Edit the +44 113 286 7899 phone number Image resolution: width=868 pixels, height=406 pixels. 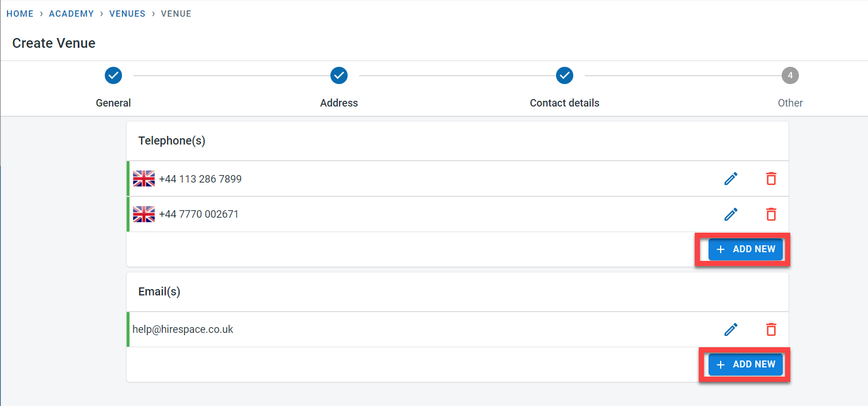click(730, 179)
